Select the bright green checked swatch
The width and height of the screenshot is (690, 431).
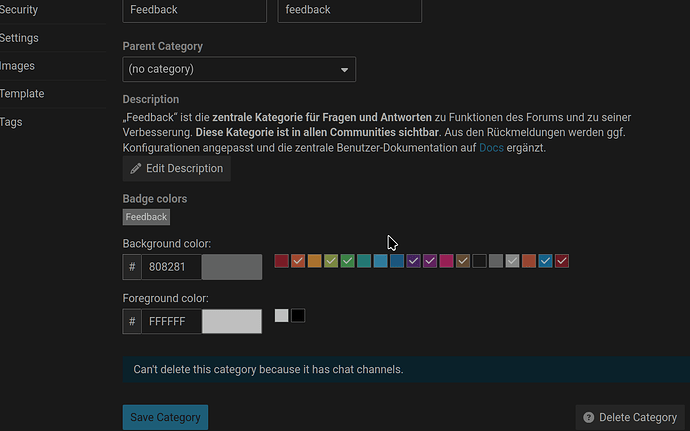pyautogui.click(x=348, y=261)
